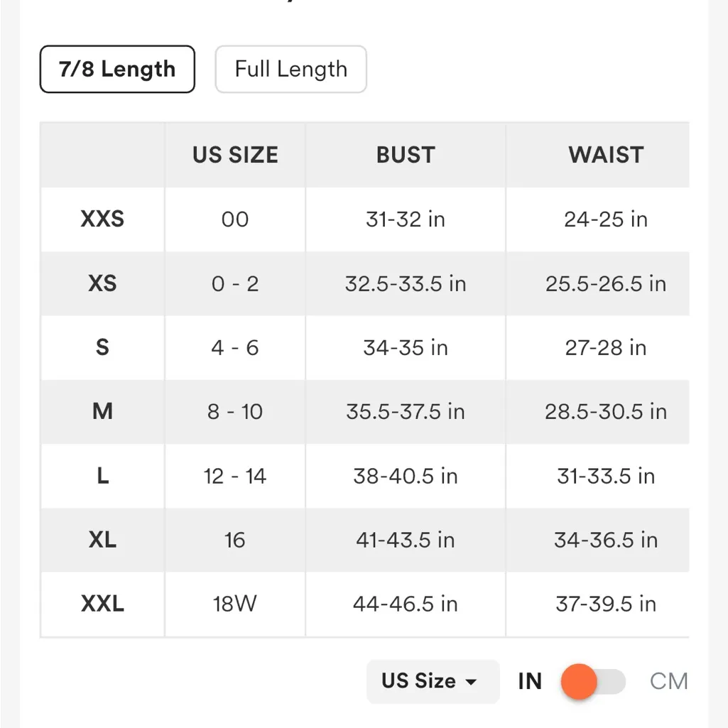Expand the size standard selector

pos(432,681)
